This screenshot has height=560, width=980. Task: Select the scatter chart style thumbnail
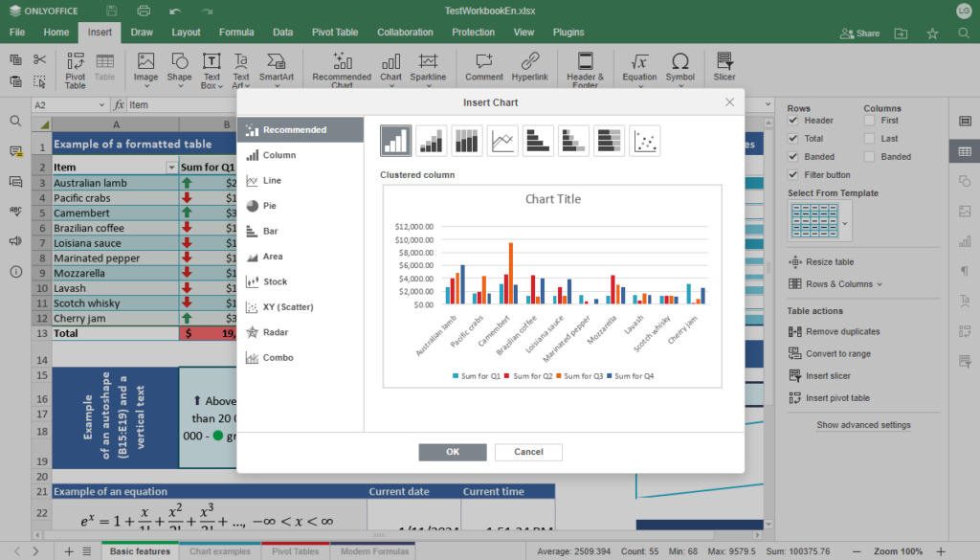[644, 140]
